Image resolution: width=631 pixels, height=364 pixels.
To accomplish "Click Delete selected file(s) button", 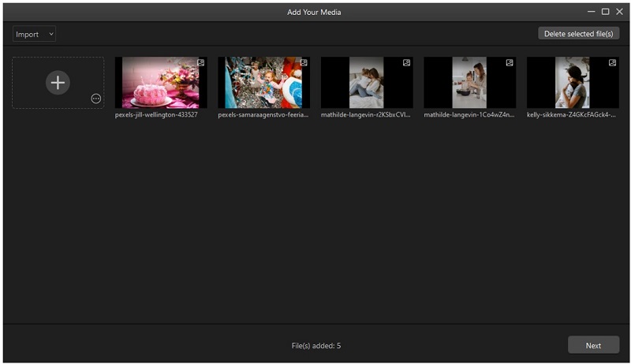I will point(578,34).
